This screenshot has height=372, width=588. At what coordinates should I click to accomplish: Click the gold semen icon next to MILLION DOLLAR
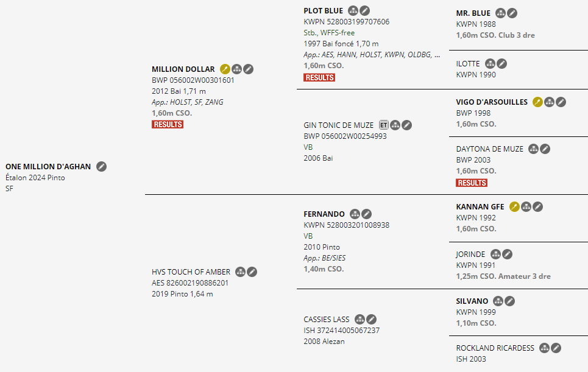[x=225, y=69]
